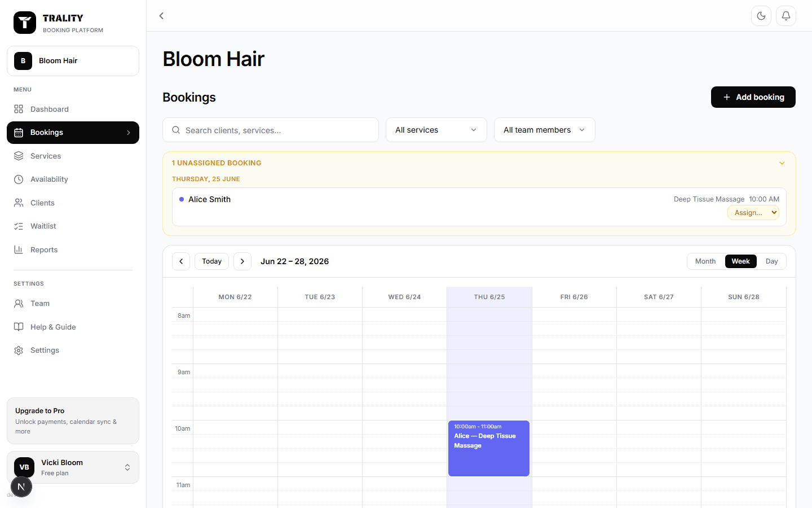Click the Trality logo icon
Screen dimensions: 812x508
(x=25, y=23)
